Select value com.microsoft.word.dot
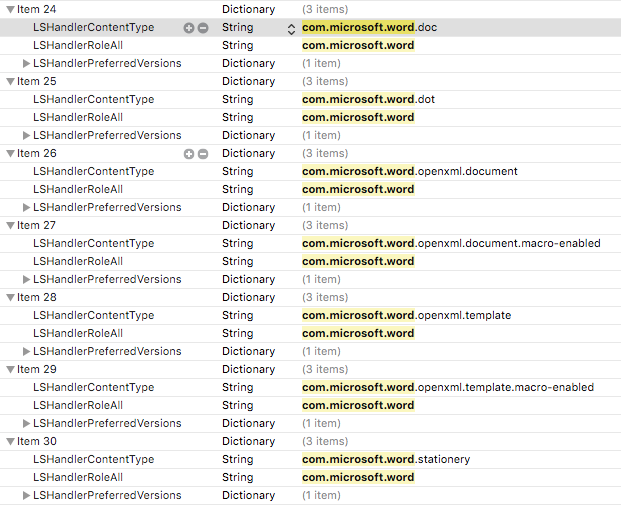621x508 pixels. tap(368, 99)
